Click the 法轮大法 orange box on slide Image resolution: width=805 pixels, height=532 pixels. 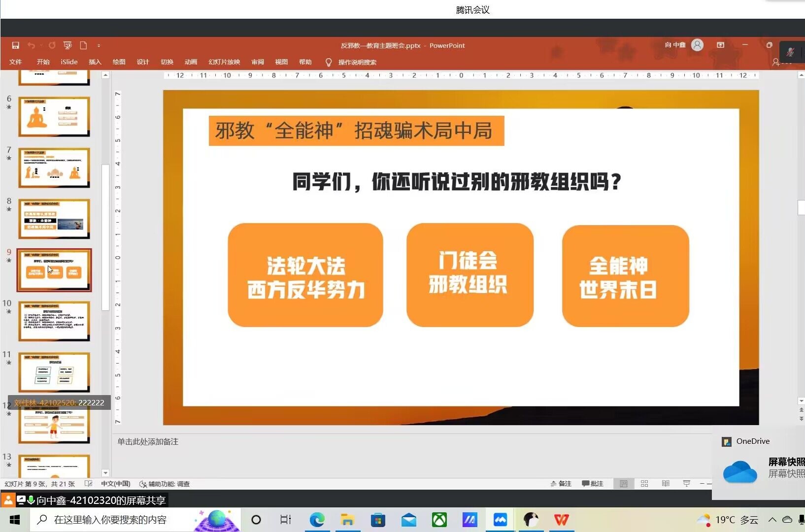click(305, 275)
